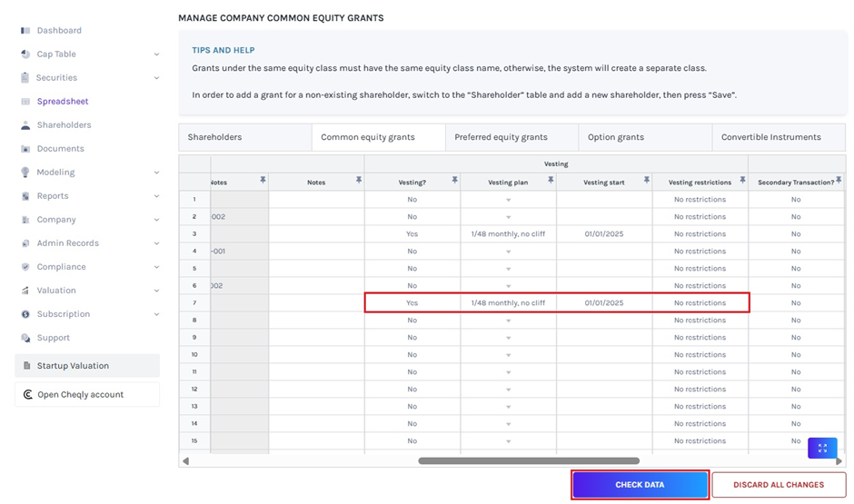Expand the Cap Table menu chevron
854x504 pixels.
[x=156, y=54]
